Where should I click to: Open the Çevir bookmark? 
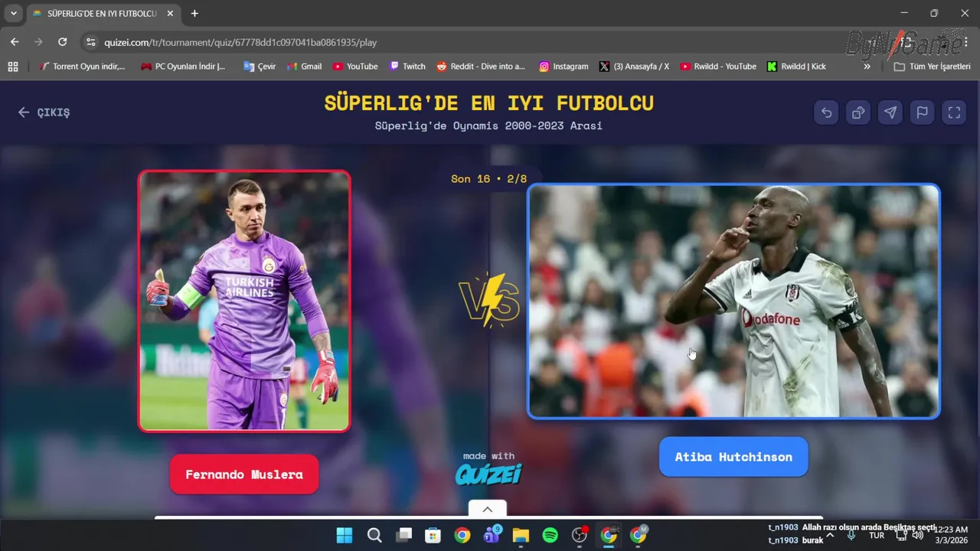pyautogui.click(x=260, y=67)
